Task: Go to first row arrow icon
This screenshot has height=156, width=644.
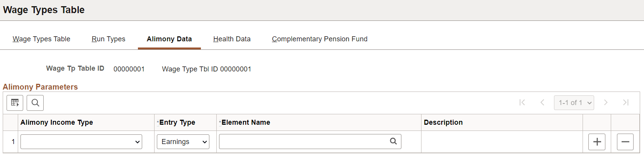Action: click(x=522, y=102)
